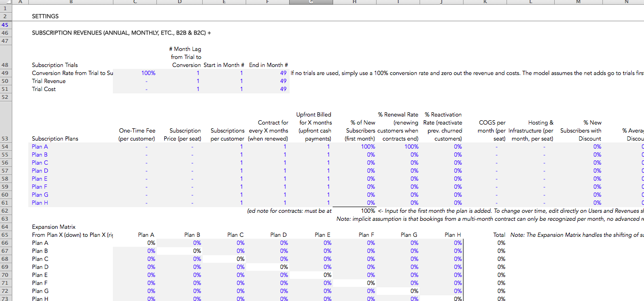The image size is (644, 301).
Task: Select the row 2 header
Action: (5, 17)
